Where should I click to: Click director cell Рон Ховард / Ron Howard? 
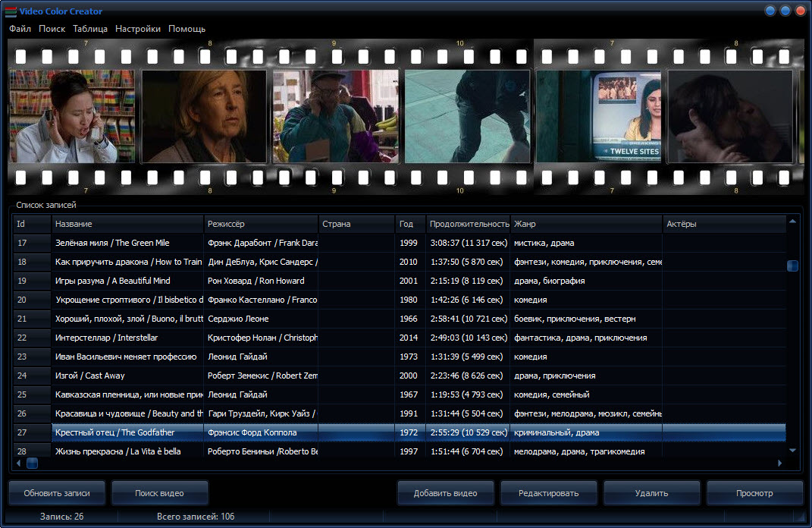tap(261, 281)
